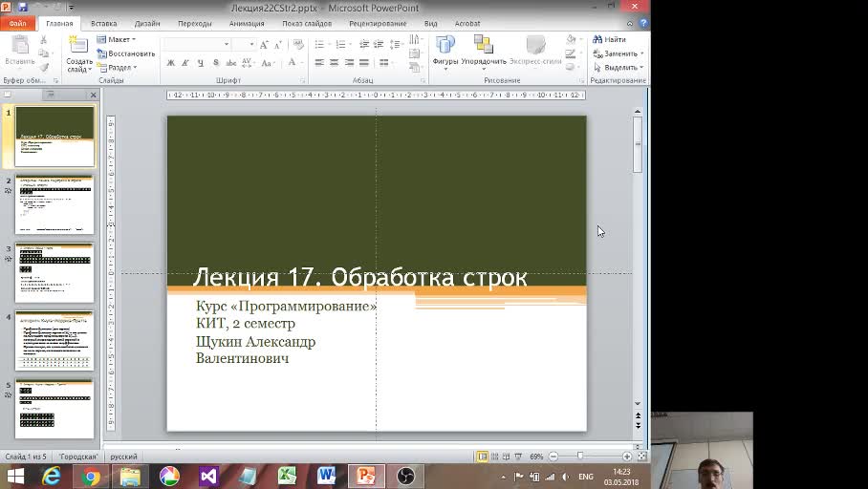The height and width of the screenshot is (489, 868).
Task: Open the Фигуры shapes gallery
Action: click(x=445, y=53)
